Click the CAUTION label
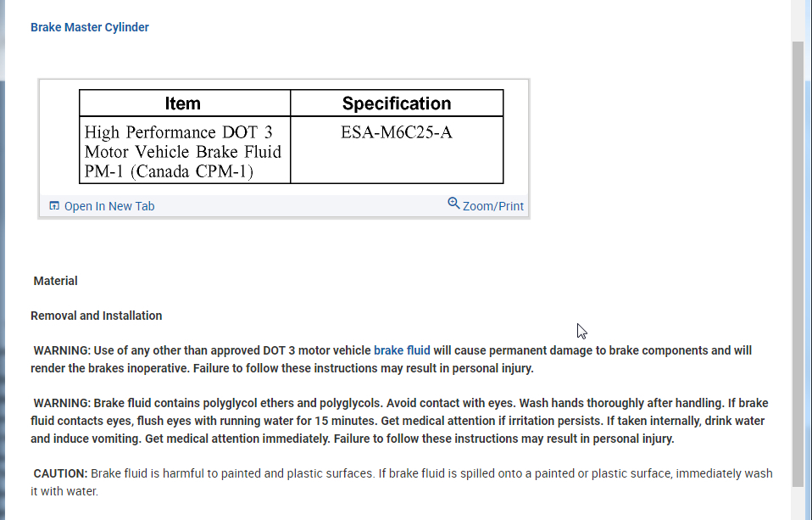 [60, 473]
